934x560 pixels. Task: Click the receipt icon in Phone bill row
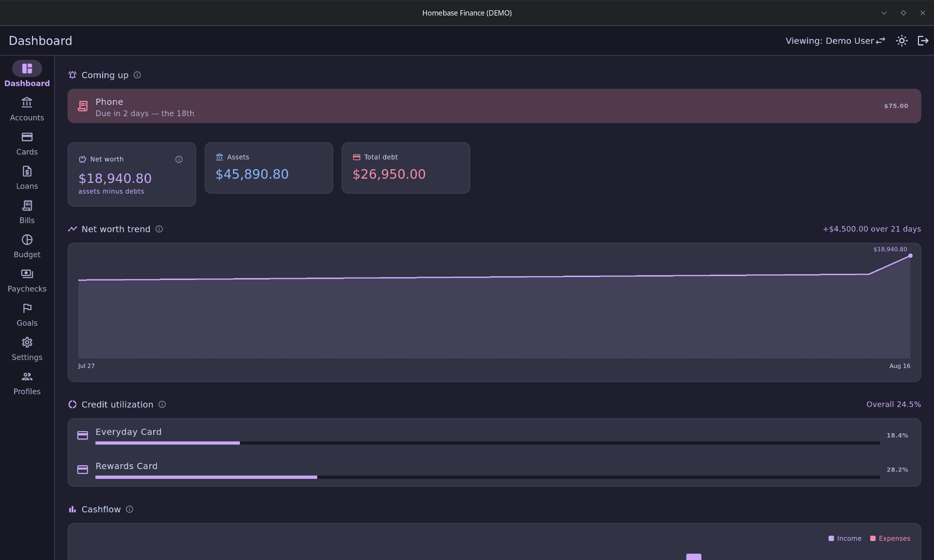(x=83, y=106)
